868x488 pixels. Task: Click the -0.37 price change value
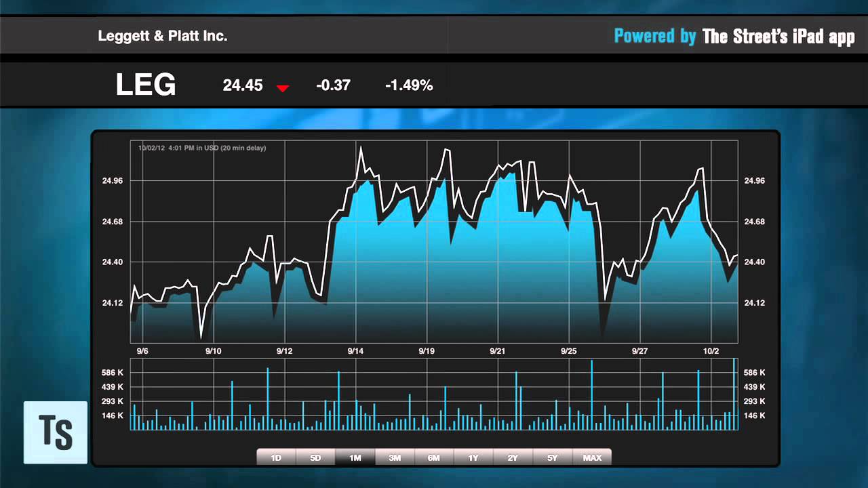click(333, 85)
